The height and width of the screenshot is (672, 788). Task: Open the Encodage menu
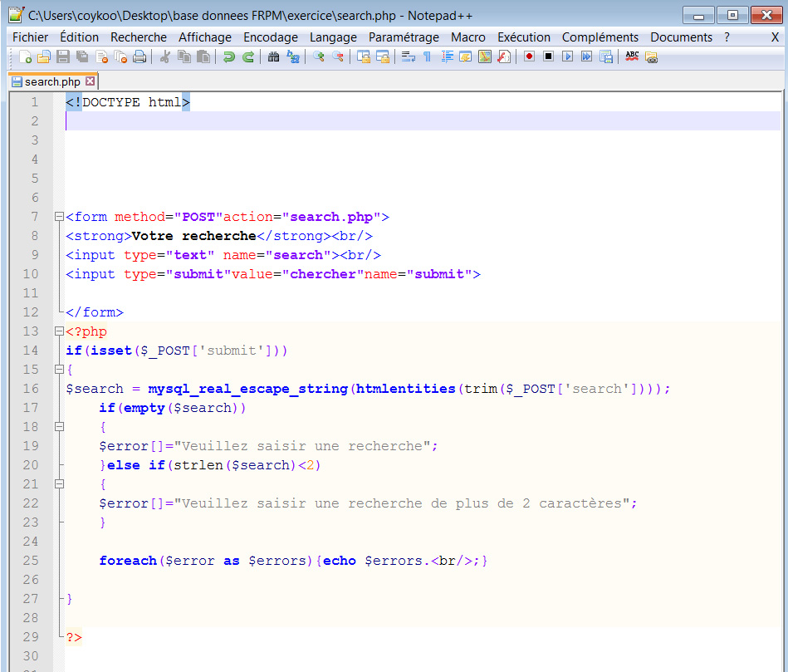point(270,37)
